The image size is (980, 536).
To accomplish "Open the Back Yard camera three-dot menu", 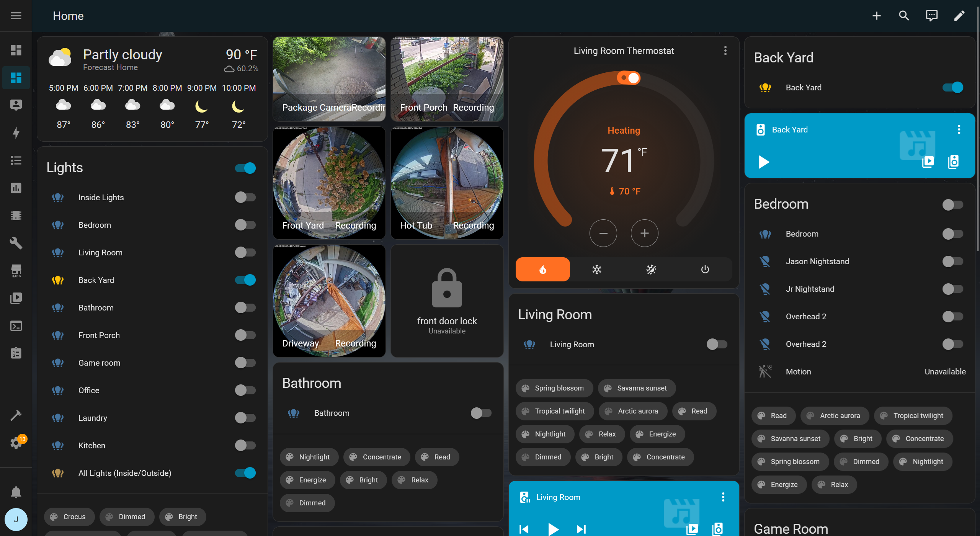I will click(x=959, y=129).
